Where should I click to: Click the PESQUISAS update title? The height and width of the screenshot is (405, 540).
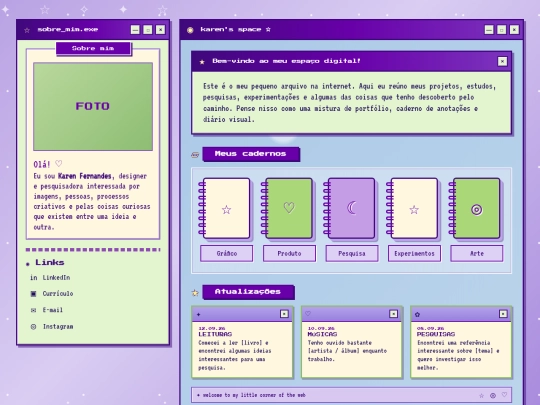436,334
